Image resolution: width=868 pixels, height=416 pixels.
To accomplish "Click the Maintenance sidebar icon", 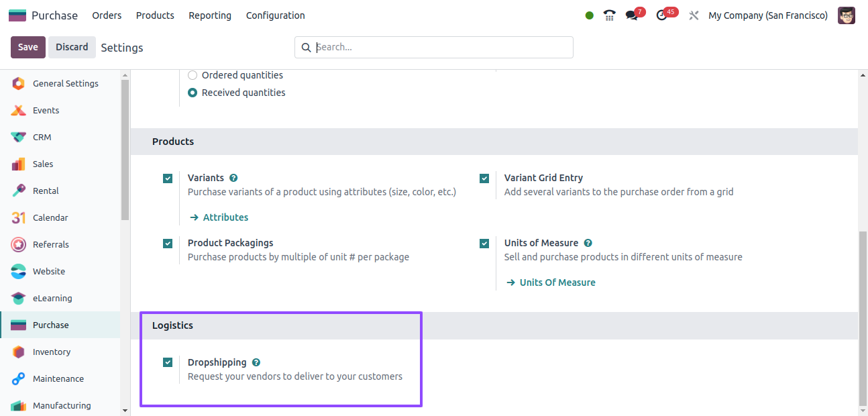I will [19, 378].
